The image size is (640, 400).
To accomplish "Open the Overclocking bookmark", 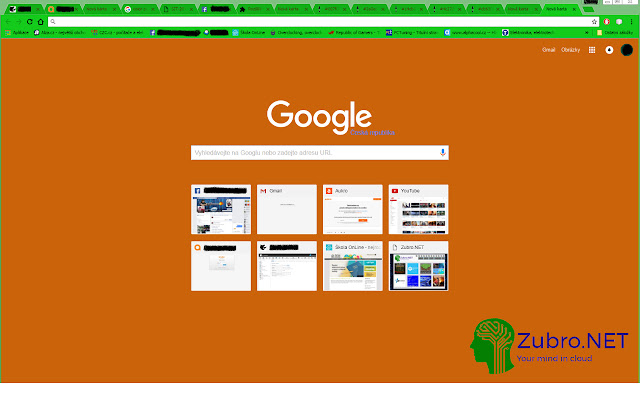I will (296, 33).
